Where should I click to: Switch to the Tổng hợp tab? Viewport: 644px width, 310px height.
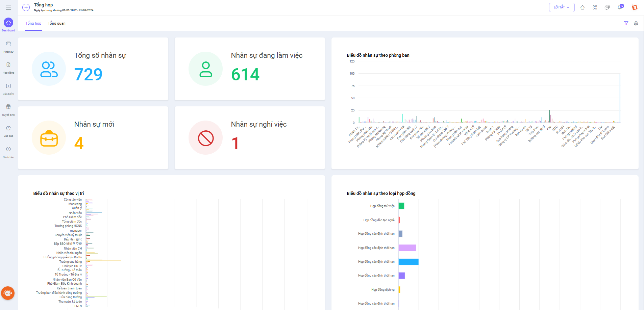pyautogui.click(x=33, y=23)
